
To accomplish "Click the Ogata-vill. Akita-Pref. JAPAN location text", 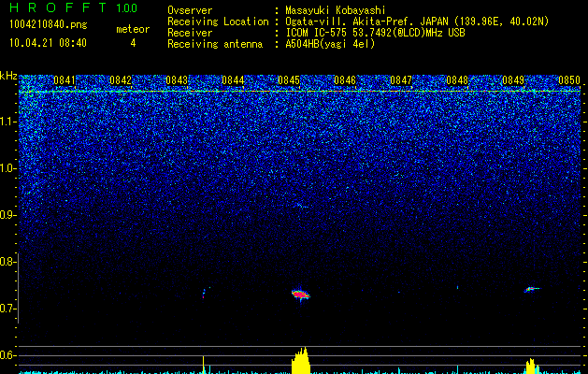I will 417,22.
